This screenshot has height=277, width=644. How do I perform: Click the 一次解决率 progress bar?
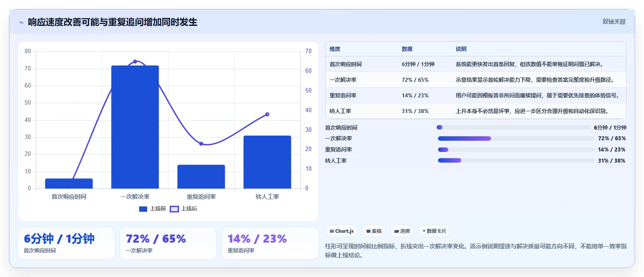516,138
